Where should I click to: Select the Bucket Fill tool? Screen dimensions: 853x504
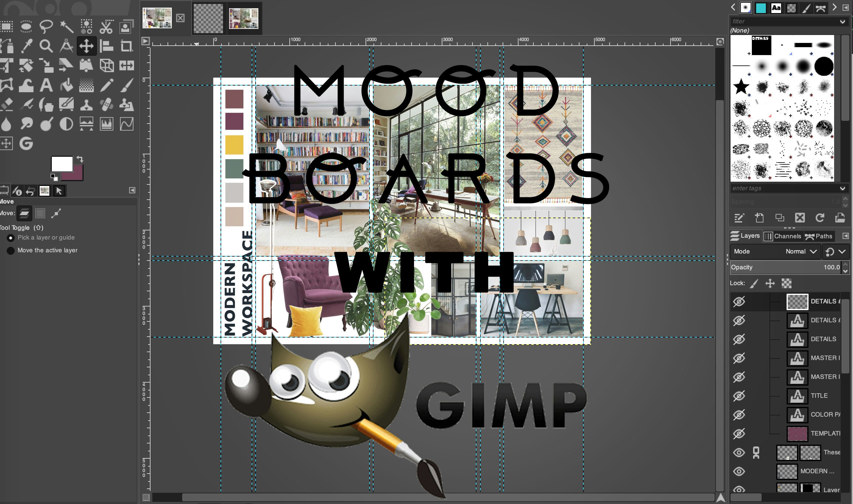[66, 85]
